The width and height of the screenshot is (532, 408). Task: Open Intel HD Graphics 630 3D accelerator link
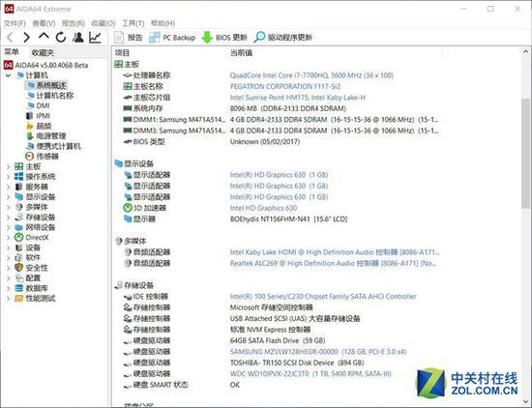pos(263,208)
